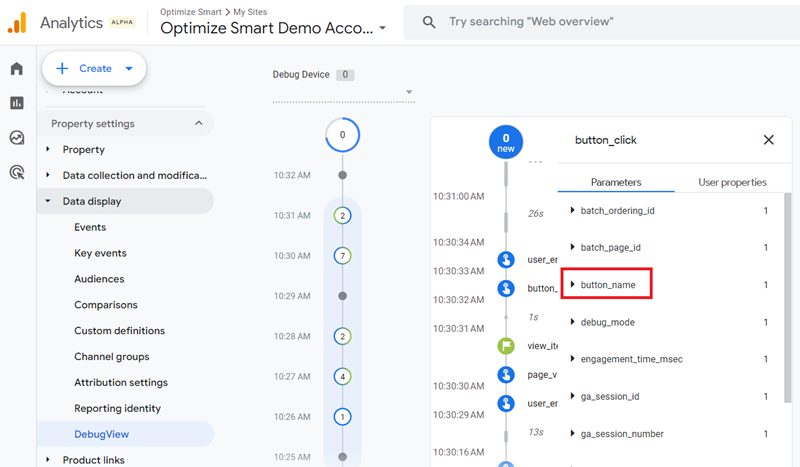
Task: Select DebugView in the sidebar
Action: 126,434
